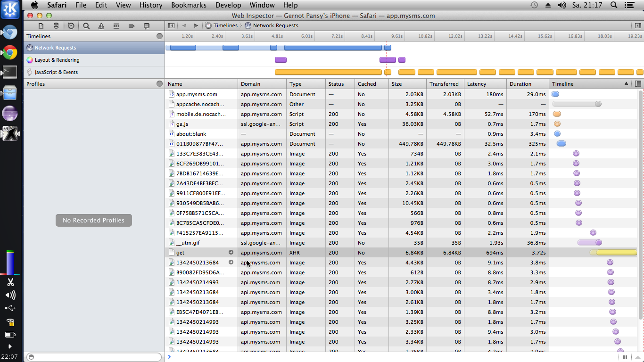644x362 pixels.
Task: Go to resource arrow on the get row
Action: coord(231,253)
